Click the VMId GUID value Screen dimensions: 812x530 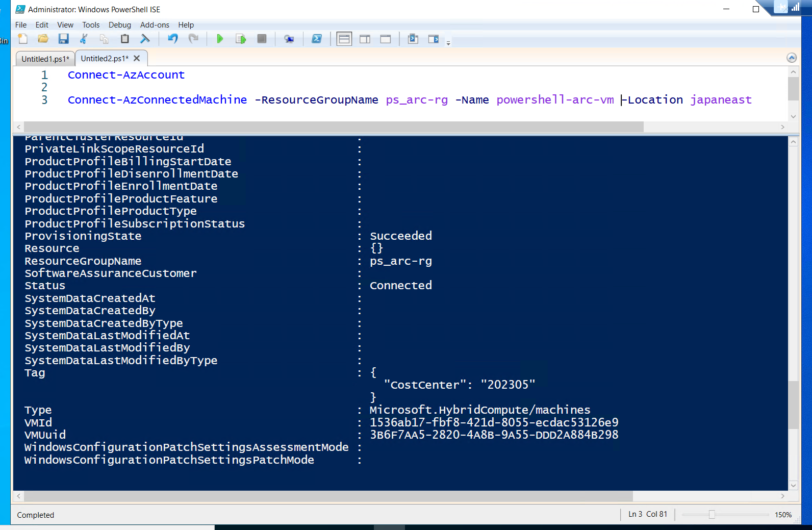pyautogui.click(x=494, y=422)
